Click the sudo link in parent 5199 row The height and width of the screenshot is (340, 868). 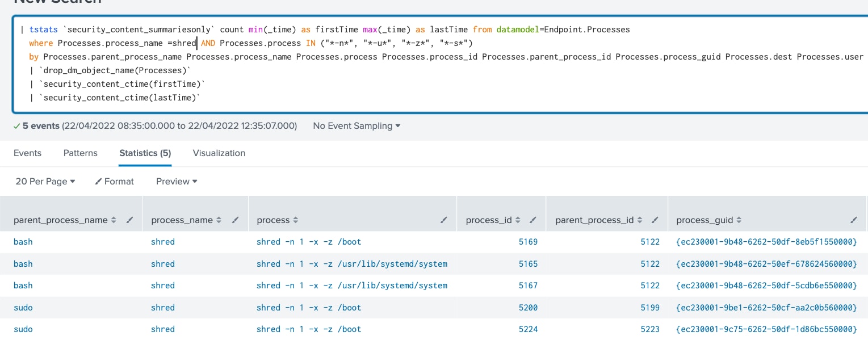coord(23,308)
